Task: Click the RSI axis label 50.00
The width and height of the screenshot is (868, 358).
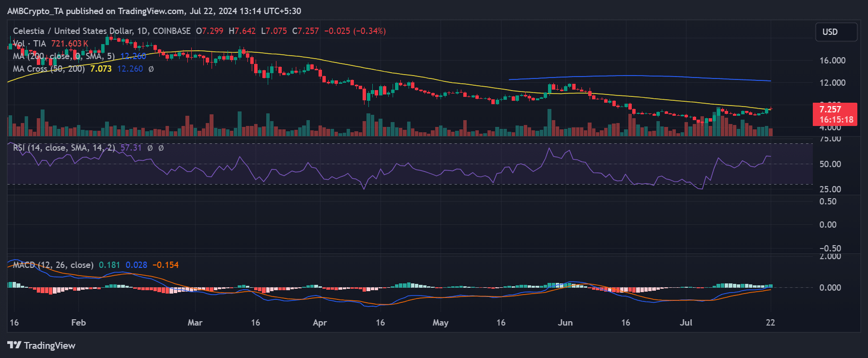Action: [x=830, y=164]
